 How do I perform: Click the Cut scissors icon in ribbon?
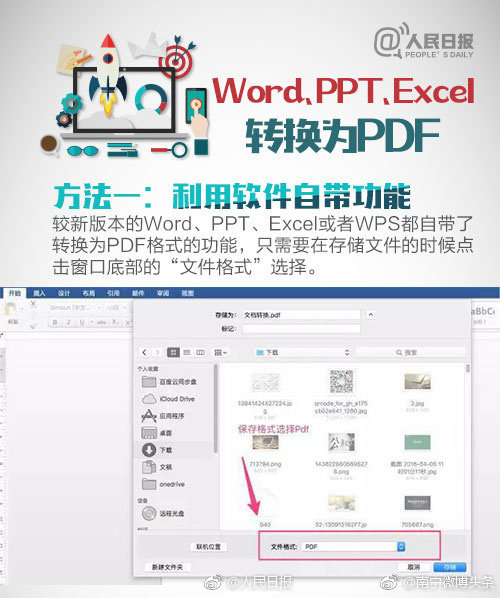[33, 304]
